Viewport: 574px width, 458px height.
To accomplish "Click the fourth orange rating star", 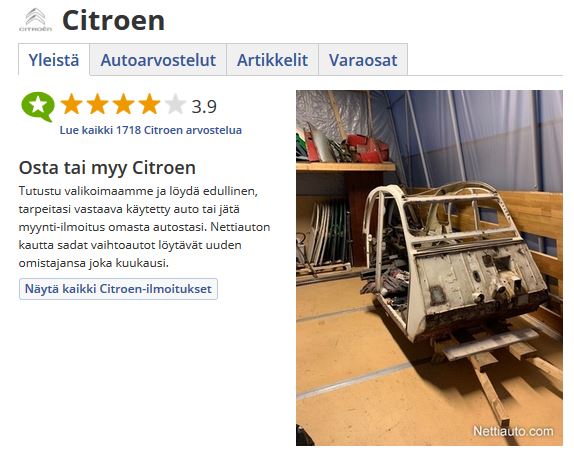I will (149, 104).
